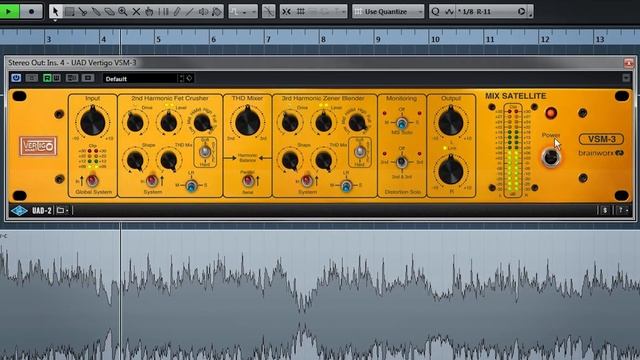This screenshot has height=360, width=640.
Task: Select the Mute X tool
Action: [136, 12]
